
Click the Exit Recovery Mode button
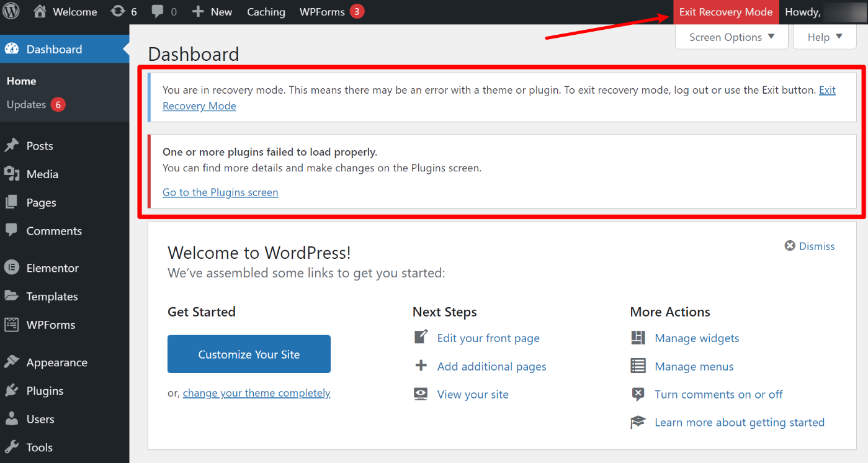click(x=726, y=11)
